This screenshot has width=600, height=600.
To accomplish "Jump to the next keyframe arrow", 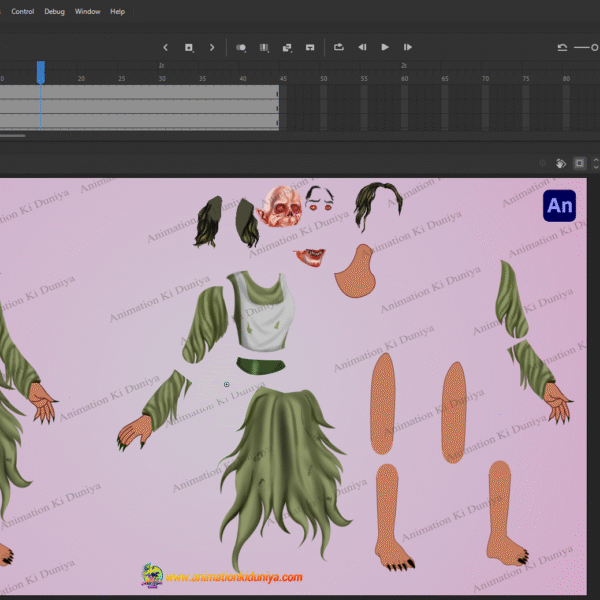I will [x=212, y=47].
